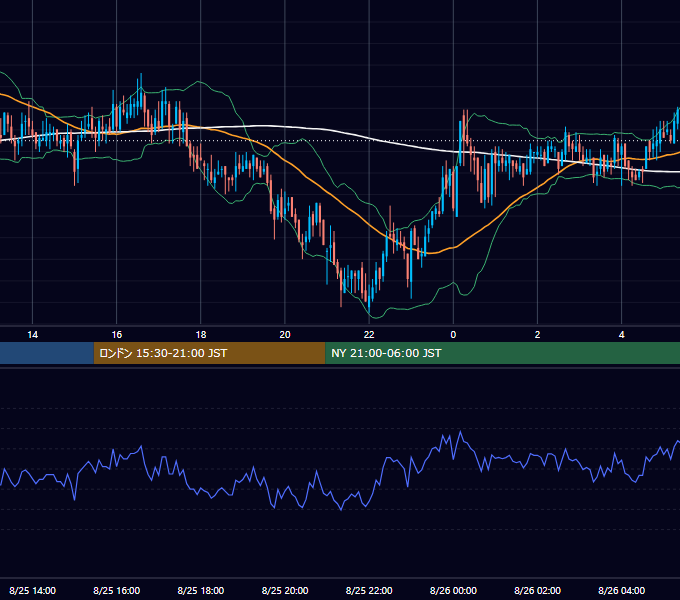Click the 8/25 18:00 label on oscillator axis

coord(201,590)
